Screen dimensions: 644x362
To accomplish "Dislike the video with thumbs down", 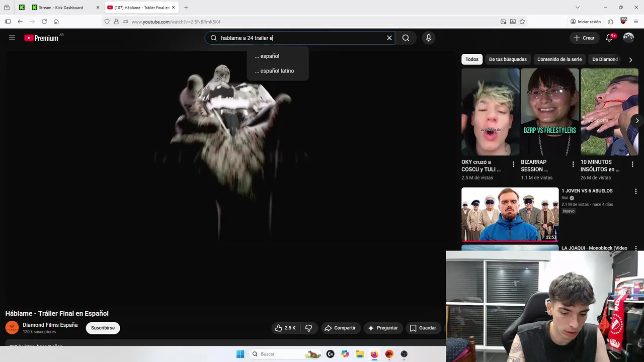I will tap(308, 328).
